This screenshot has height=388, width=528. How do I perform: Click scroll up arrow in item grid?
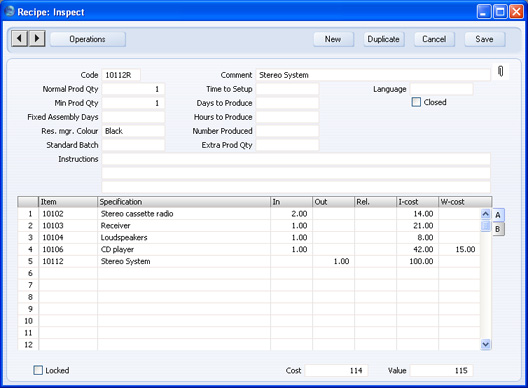485,214
